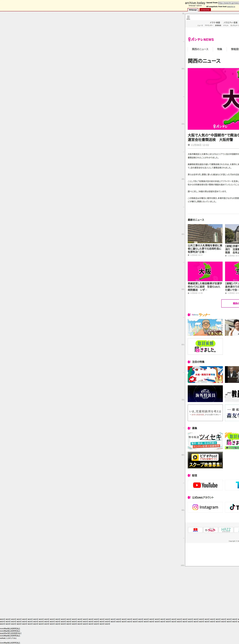Select the Webpage tab
Viewport: 239px width, 644px height.
point(193,10)
